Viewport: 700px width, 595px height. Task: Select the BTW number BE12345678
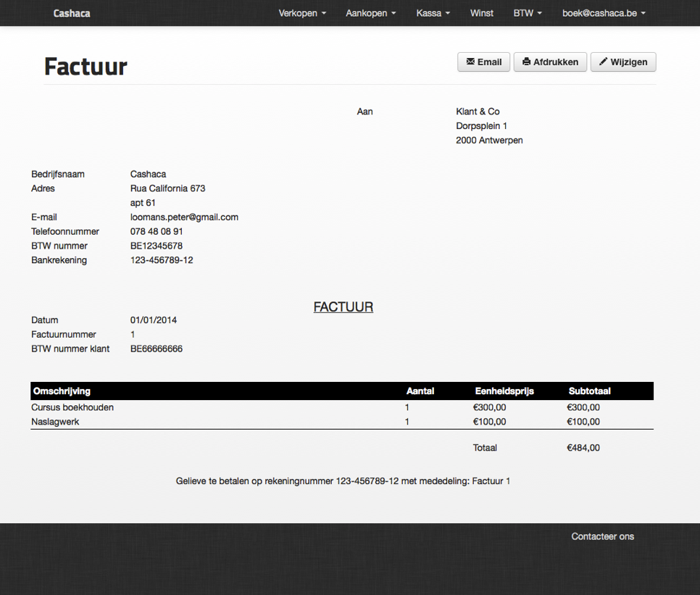coord(157,246)
